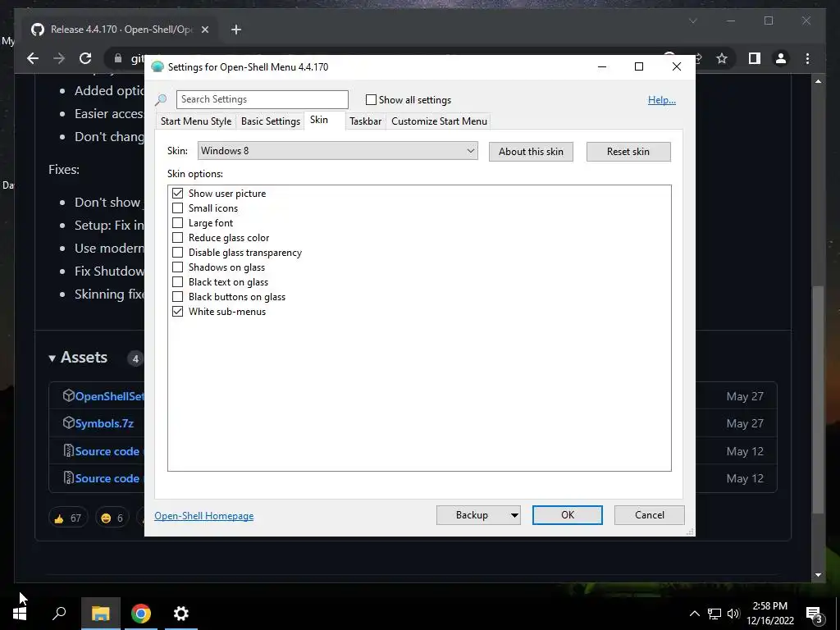Viewport: 840px width, 630px height.
Task: Switch to the Taskbar tab
Action: click(x=365, y=121)
